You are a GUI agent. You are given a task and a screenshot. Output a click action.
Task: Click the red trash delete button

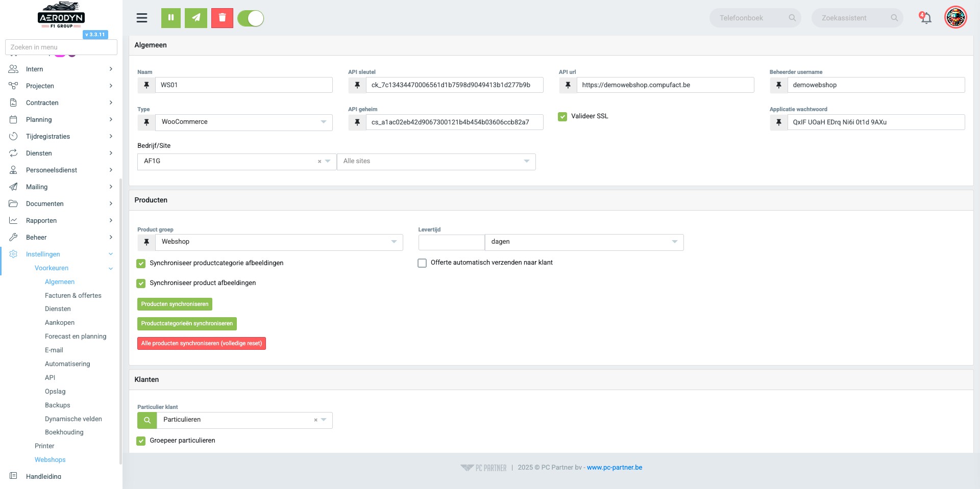pyautogui.click(x=222, y=18)
